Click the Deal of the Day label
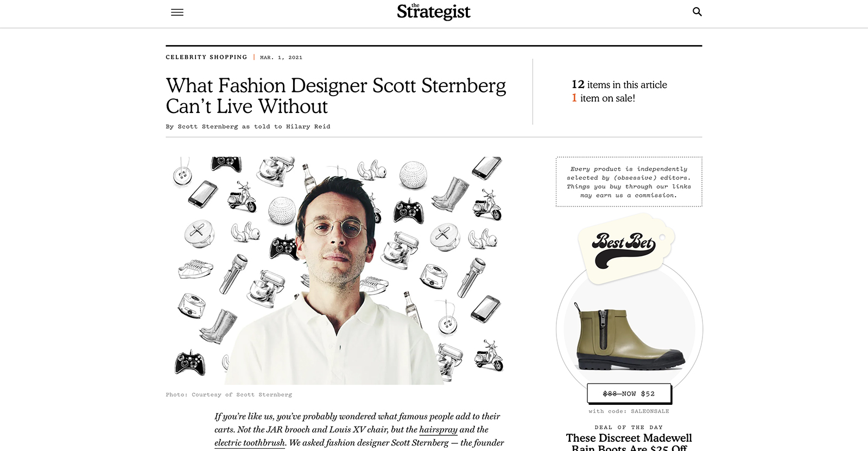This screenshot has height=451, width=868. (629, 427)
